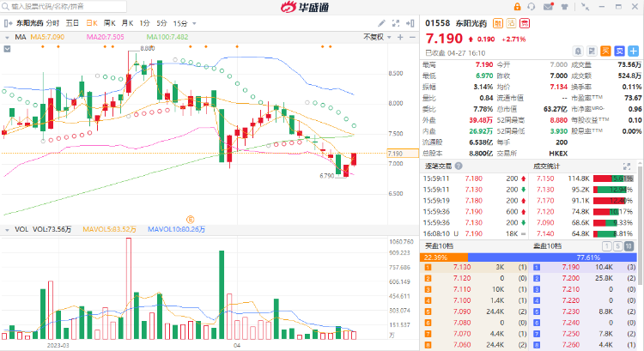The image size is (644, 351).
Task: Click ask level 2 price 7.200
Action: click(571, 278)
